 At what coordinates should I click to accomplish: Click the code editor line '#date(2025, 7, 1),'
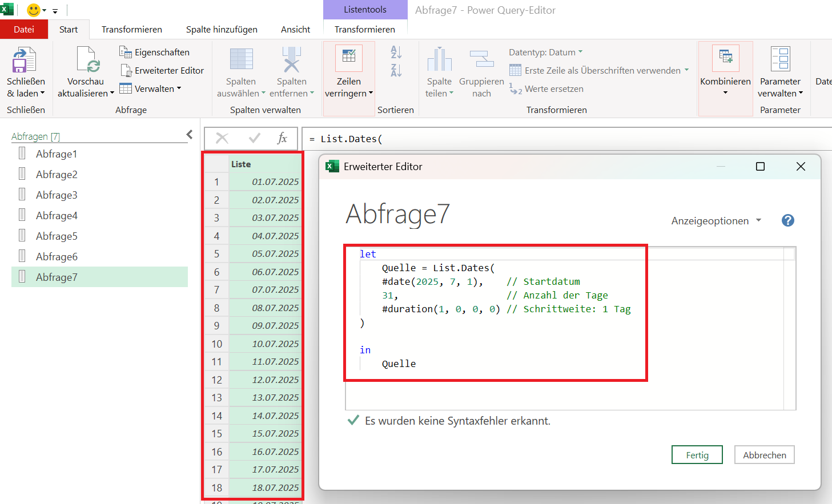pyautogui.click(x=432, y=281)
